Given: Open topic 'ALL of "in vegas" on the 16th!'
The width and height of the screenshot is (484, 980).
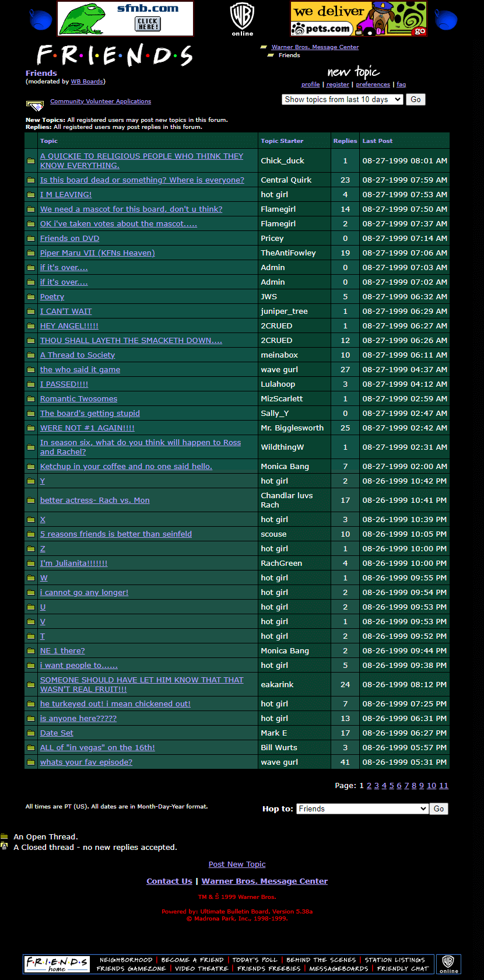Looking at the screenshot, I should pyautogui.click(x=97, y=748).
